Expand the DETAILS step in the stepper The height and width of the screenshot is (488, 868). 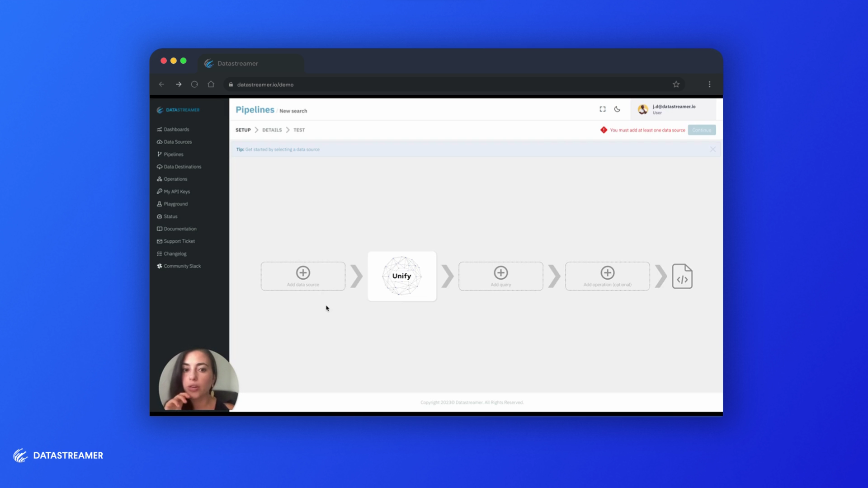(271, 130)
